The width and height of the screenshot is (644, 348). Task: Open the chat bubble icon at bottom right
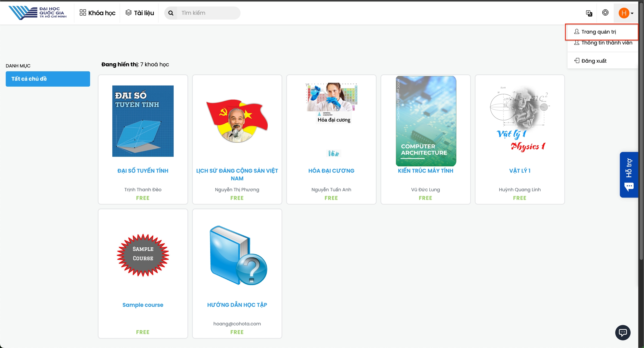[x=622, y=332]
